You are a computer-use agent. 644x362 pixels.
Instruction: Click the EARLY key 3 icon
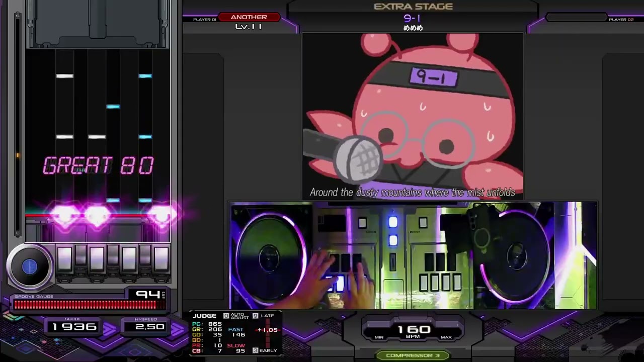point(256,350)
